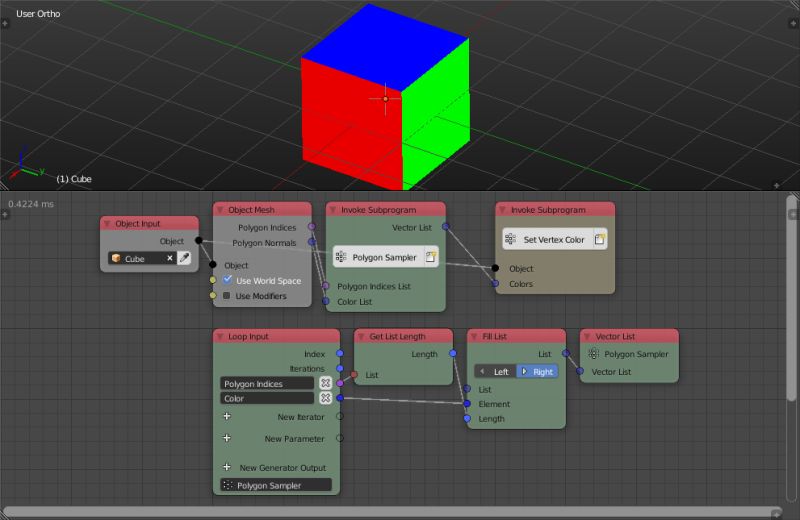Collapse the Object Mesh node

coord(220,210)
